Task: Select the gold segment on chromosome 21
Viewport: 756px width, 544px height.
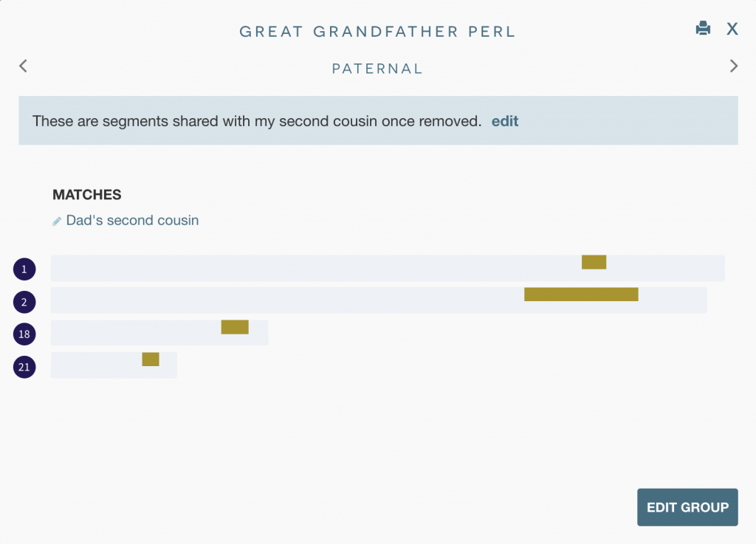Action: coord(151,359)
